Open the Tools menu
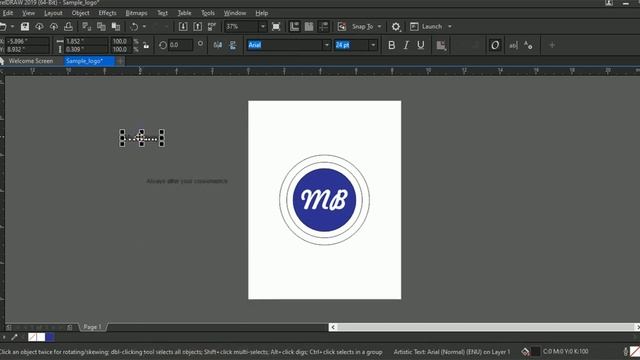This screenshot has width=640, height=360. (208, 13)
